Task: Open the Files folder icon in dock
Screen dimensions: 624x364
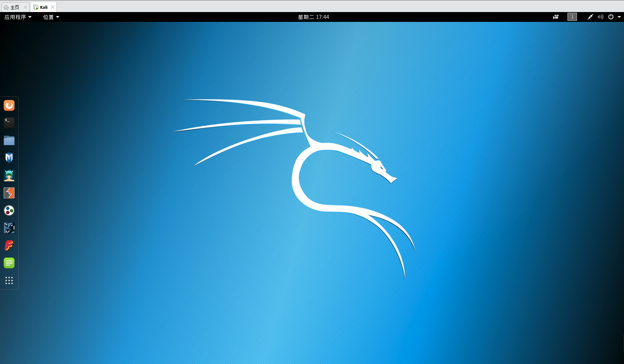Action: tap(9, 140)
